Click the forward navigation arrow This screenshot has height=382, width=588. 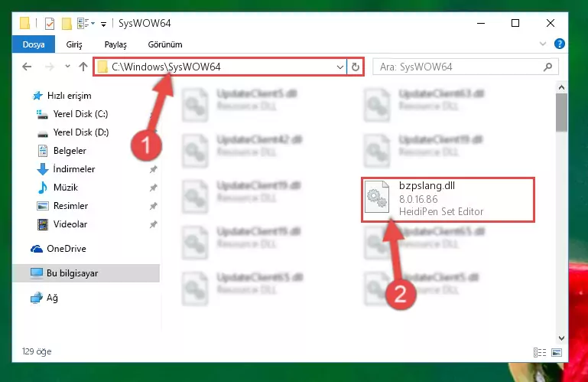(x=49, y=67)
